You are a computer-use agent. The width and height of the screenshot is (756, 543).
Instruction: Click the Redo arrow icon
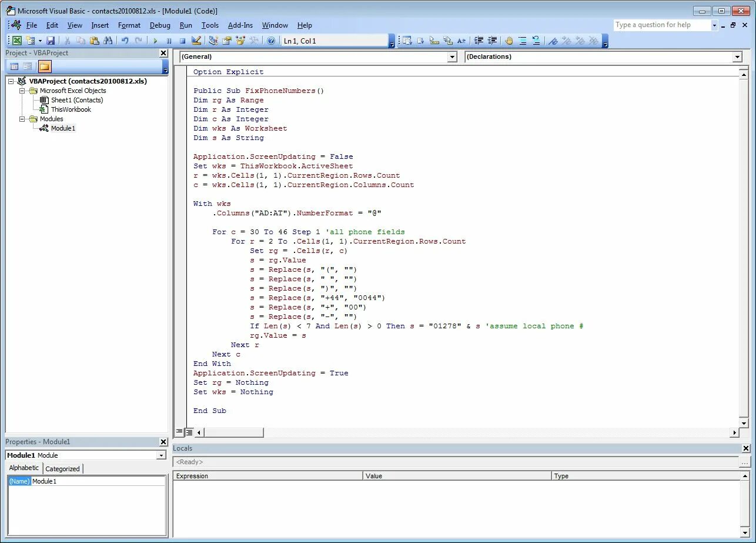pos(139,41)
